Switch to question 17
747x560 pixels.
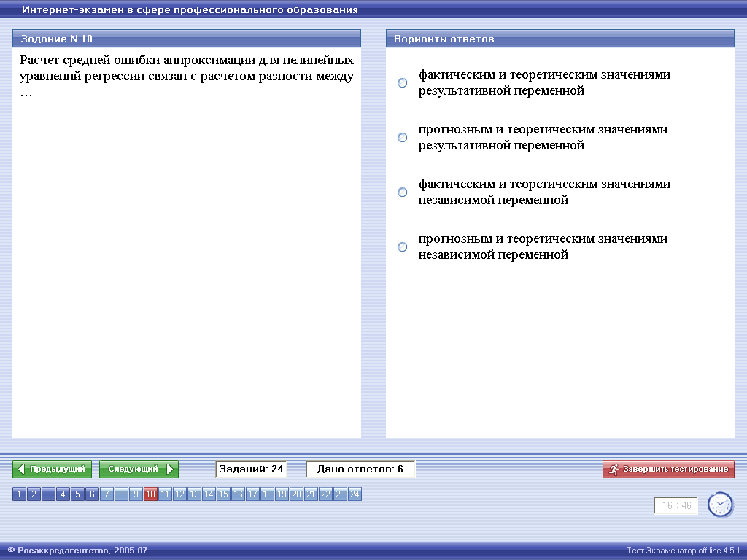253,494
